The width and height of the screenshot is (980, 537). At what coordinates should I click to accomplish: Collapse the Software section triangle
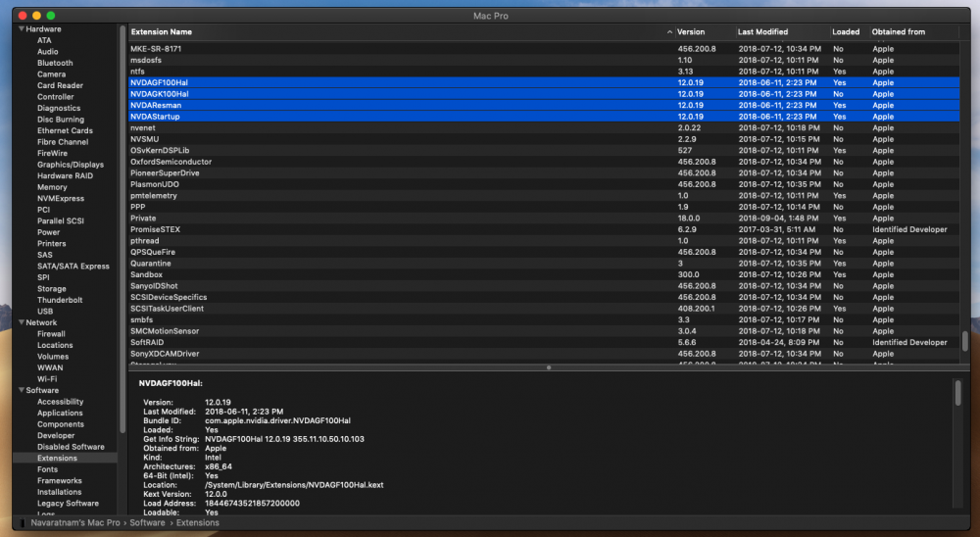22,390
